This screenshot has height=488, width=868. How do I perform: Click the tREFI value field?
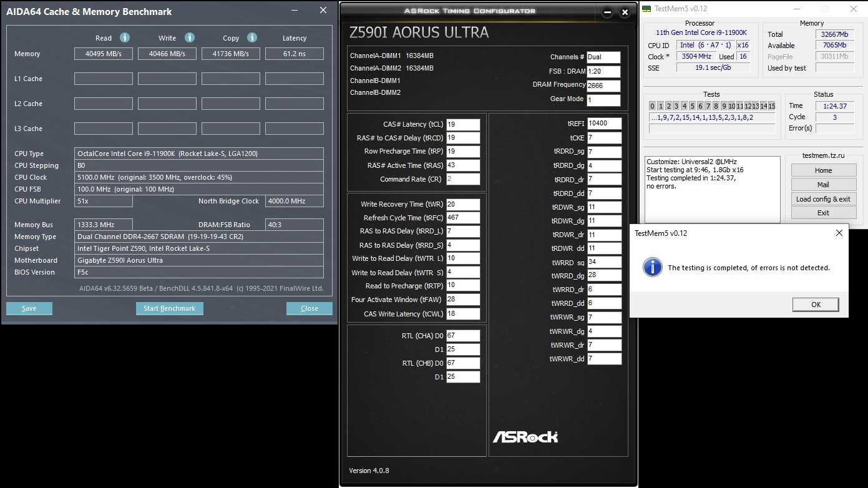[x=604, y=124]
